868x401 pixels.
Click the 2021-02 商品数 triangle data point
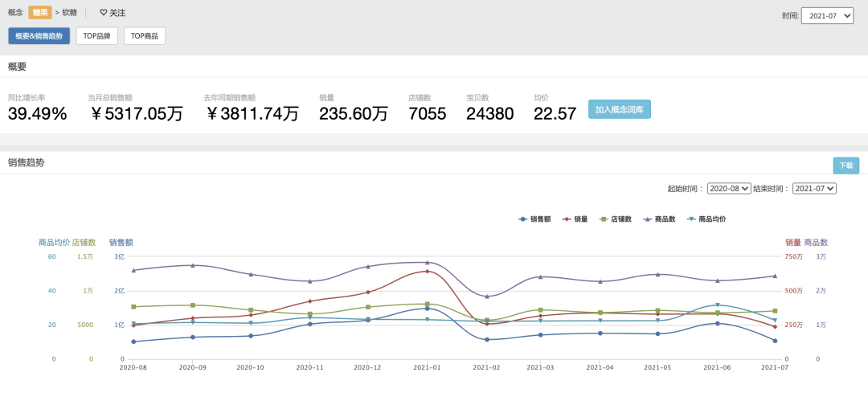click(487, 297)
